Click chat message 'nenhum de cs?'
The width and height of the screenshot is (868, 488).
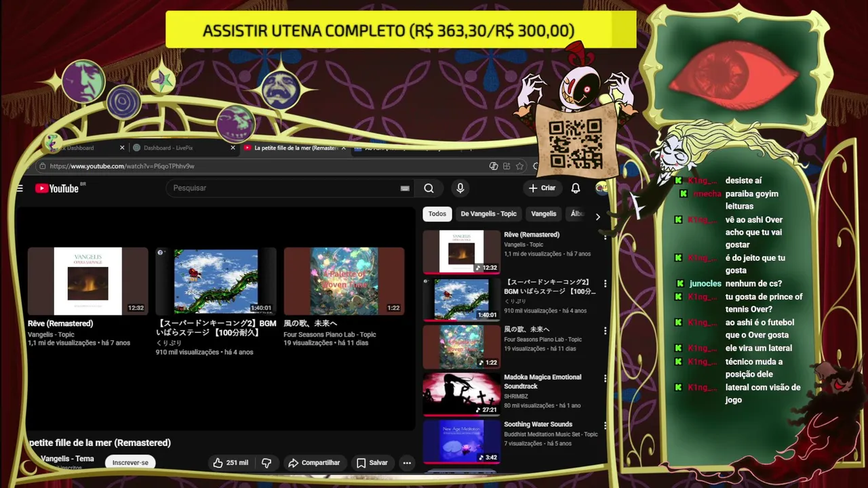[x=753, y=284]
